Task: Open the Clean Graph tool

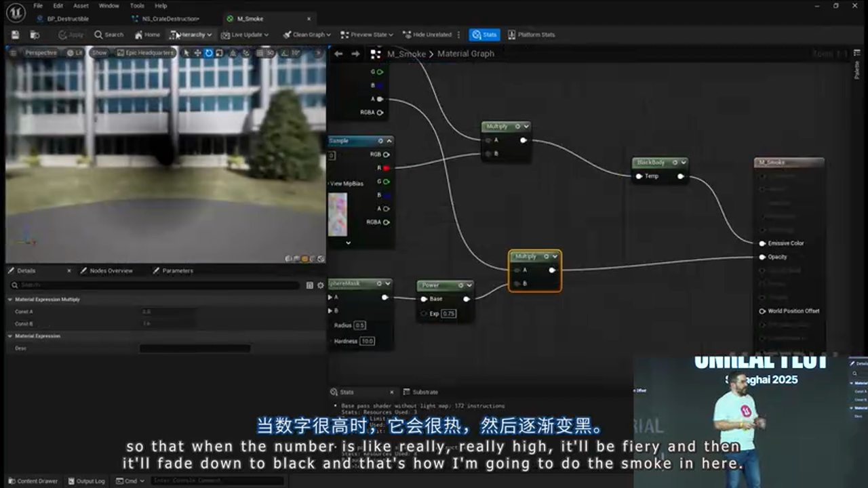Action: pos(307,35)
